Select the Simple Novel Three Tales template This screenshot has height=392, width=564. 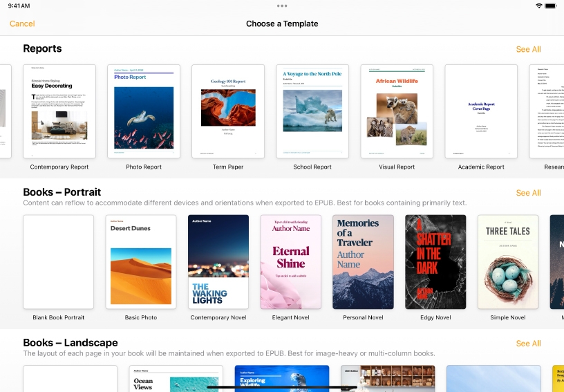tap(507, 261)
